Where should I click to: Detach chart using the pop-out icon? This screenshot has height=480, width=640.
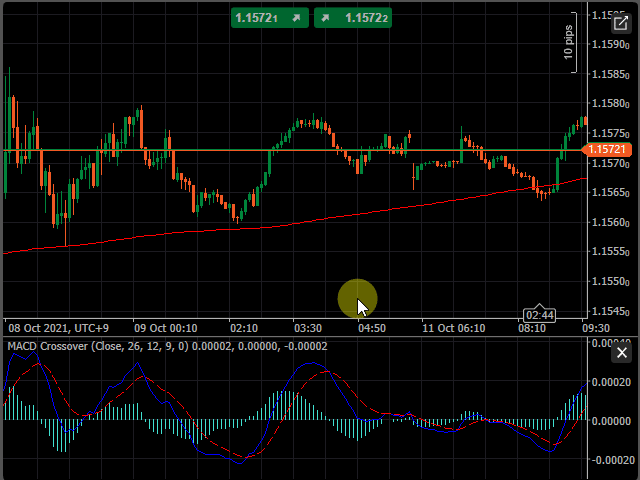coord(619,23)
